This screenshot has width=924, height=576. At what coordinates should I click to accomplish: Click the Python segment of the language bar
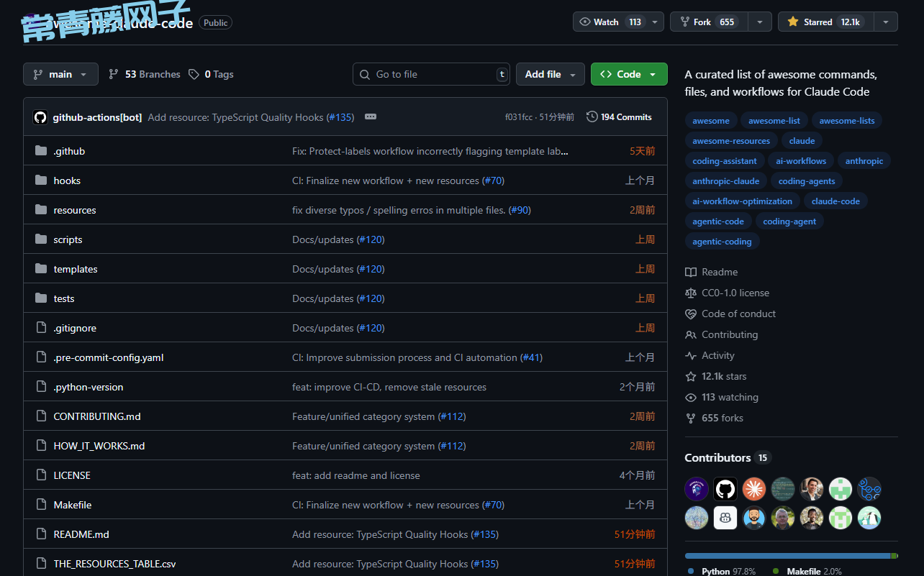787,556
